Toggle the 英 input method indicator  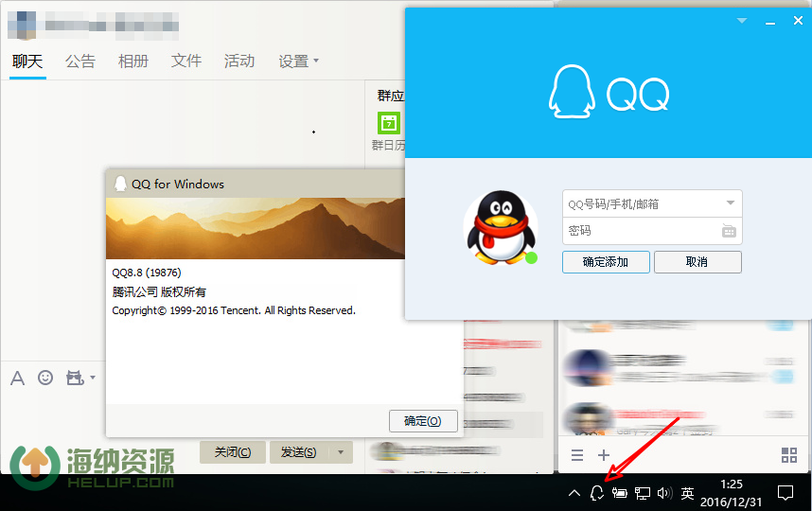(688, 493)
